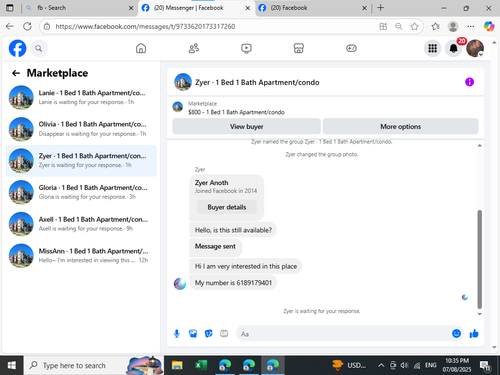Open the emoji picker smiley
This screenshot has height=375, width=500.
pyautogui.click(x=456, y=334)
